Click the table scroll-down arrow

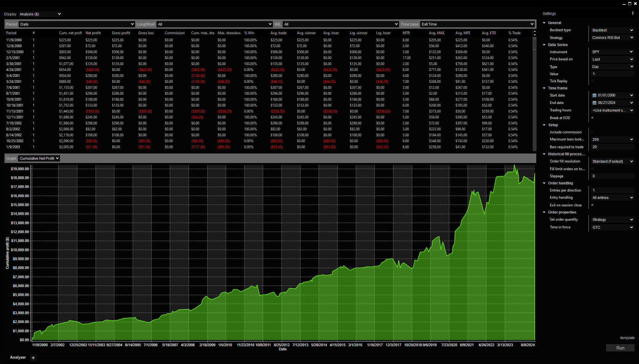[x=534, y=35]
